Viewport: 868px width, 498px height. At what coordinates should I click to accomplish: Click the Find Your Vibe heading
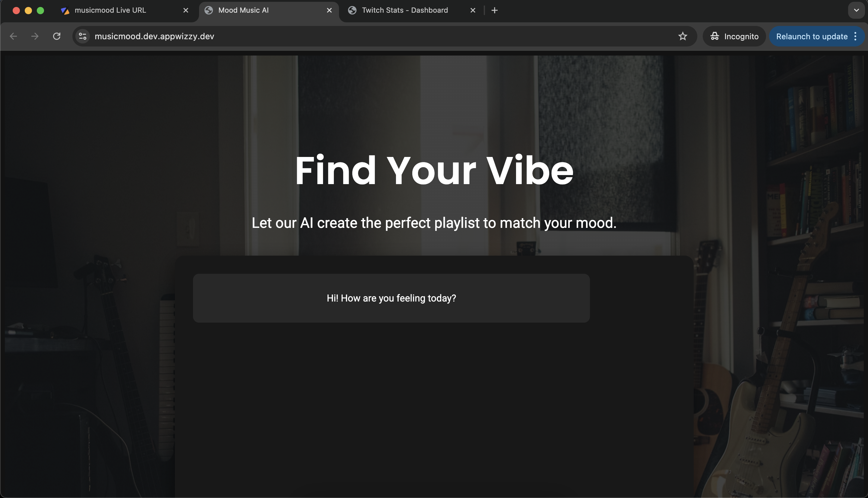pos(434,170)
